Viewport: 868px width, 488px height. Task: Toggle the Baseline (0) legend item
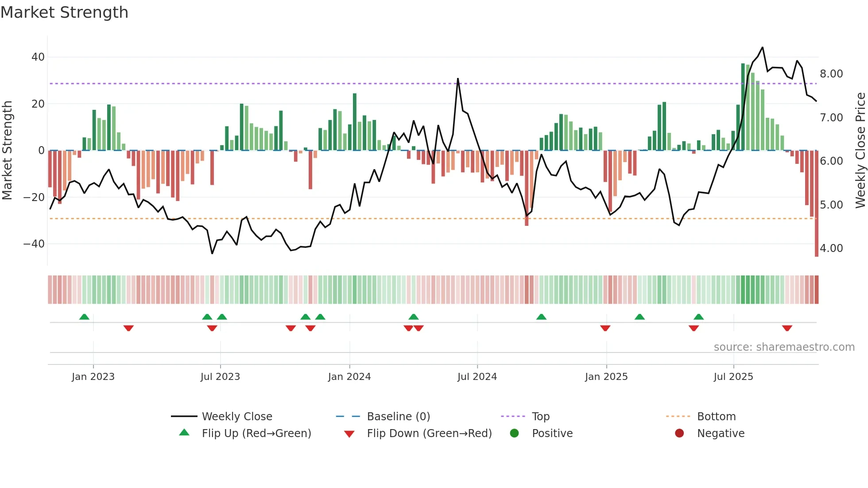[x=398, y=417]
